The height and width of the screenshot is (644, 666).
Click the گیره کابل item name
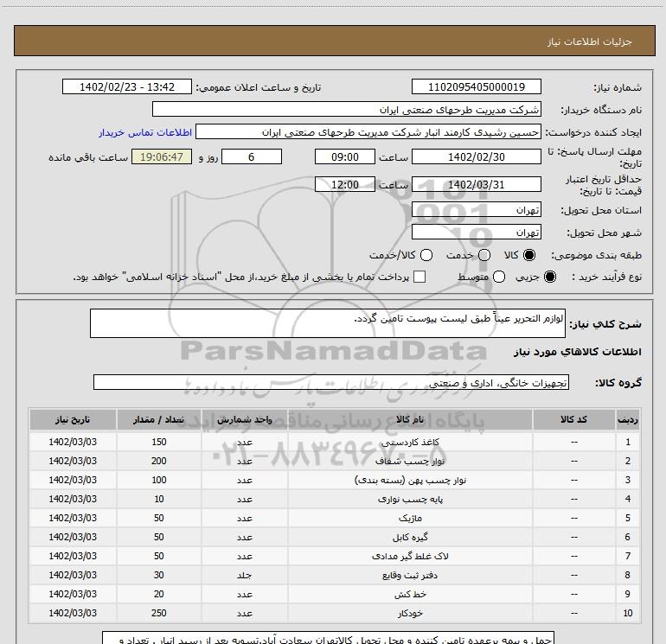tap(410, 537)
